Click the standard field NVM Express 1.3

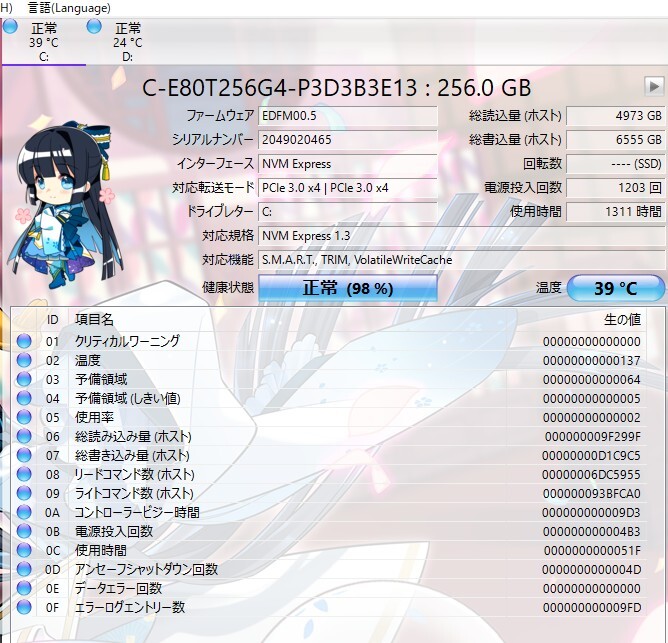pyautogui.click(x=462, y=236)
